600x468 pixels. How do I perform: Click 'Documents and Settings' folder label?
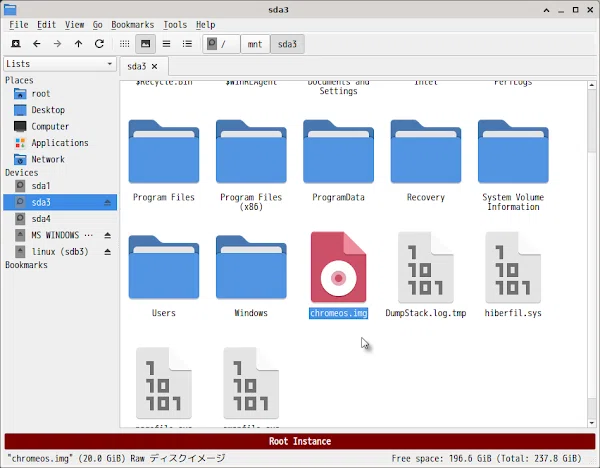point(338,87)
